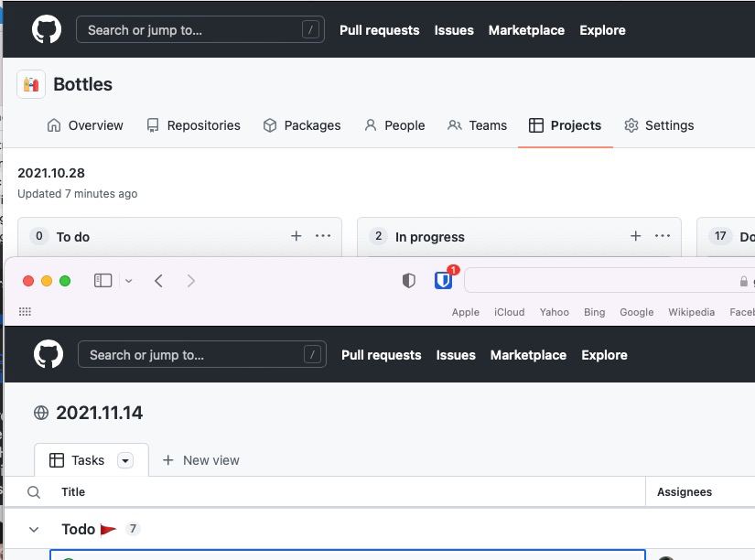Screen dimensions: 755x560
Task: Toggle Safari sidebar button
Action: [102, 281]
